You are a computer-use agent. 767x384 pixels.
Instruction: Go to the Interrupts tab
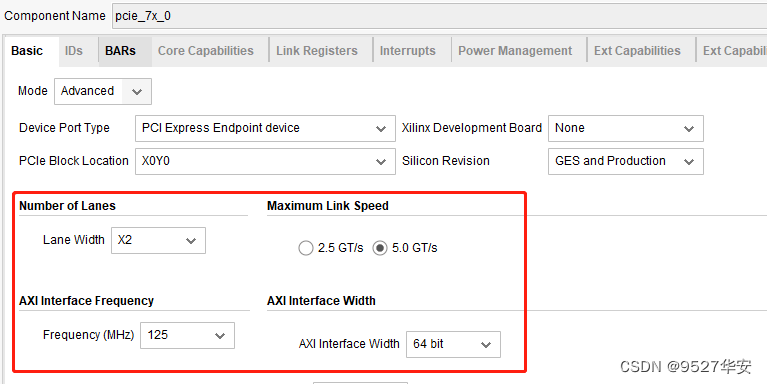pos(408,51)
